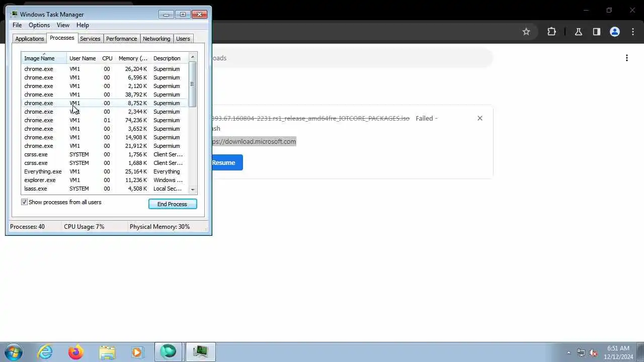
Task: Show hidden tray icons arrow
Action: pyautogui.click(x=569, y=352)
